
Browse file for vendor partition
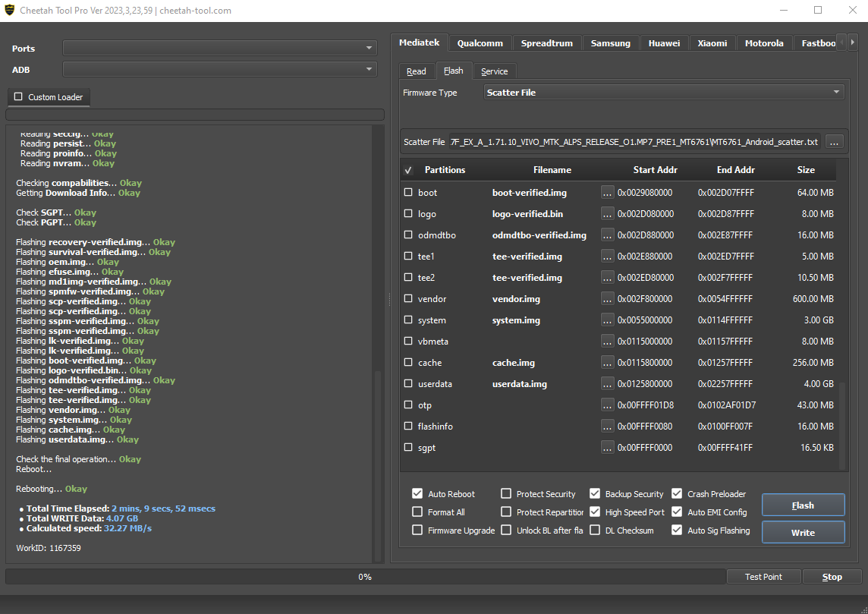click(607, 299)
